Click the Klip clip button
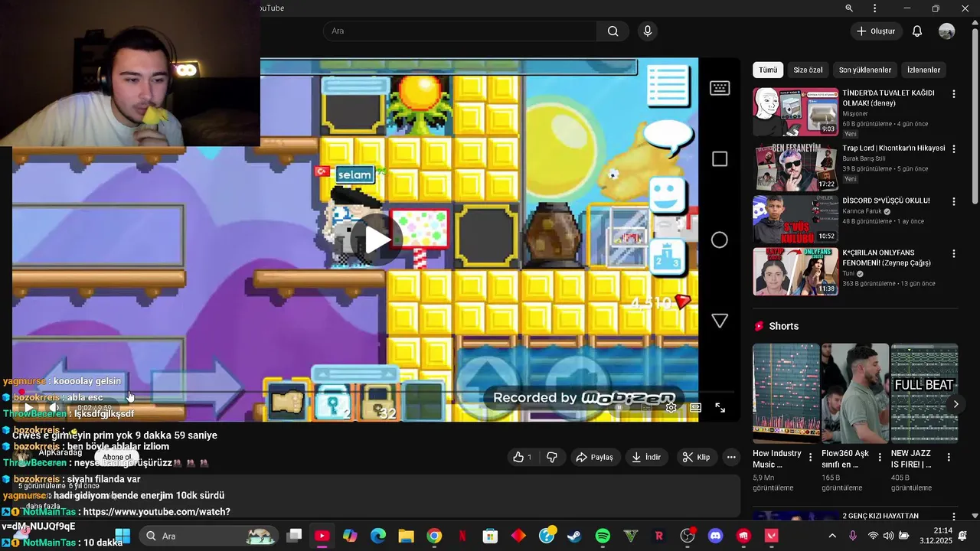 click(697, 457)
